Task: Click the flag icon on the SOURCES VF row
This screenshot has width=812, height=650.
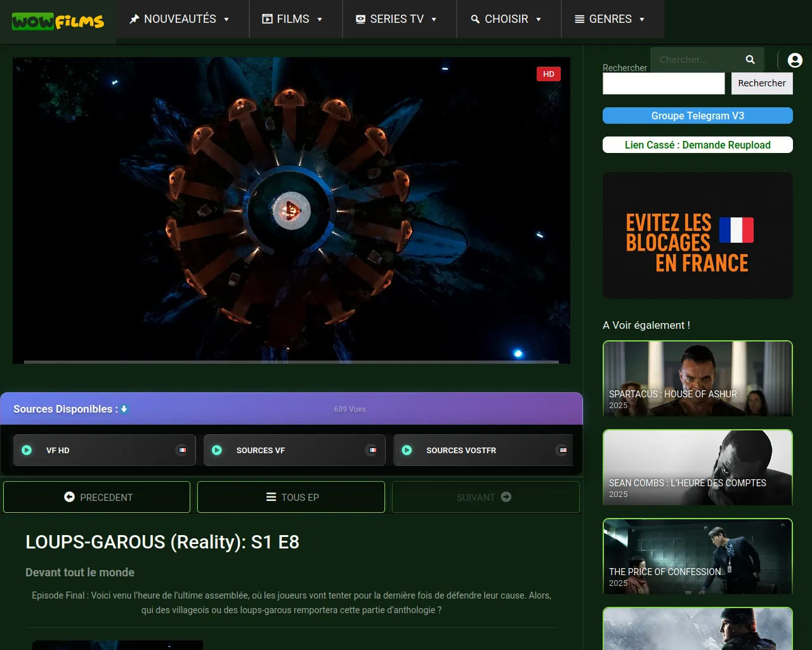Action: pos(372,450)
